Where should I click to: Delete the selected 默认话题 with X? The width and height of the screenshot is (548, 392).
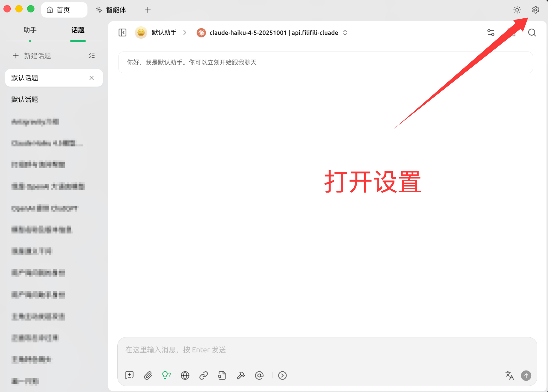coord(91,78)
